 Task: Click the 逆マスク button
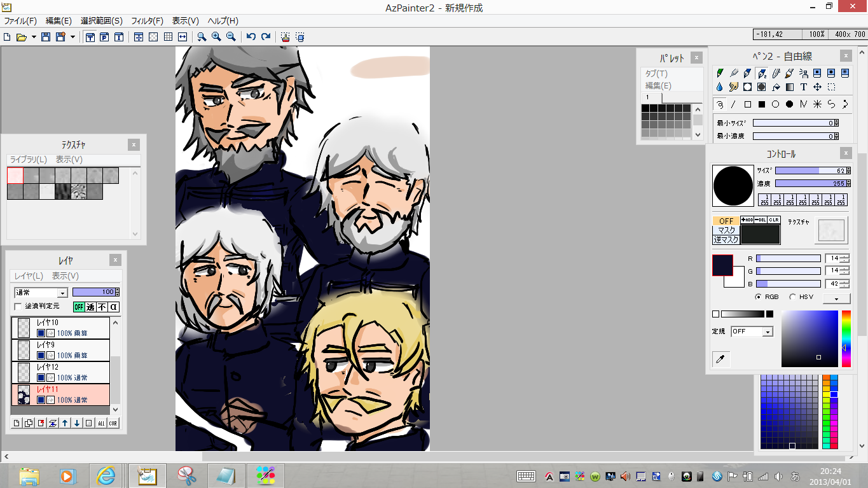coord(726,240)
